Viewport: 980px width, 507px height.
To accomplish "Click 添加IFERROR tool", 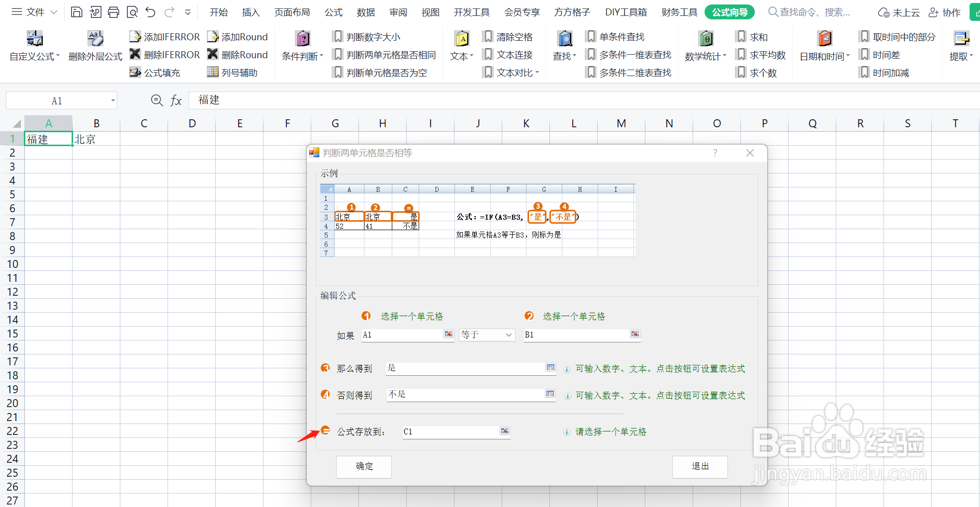I will (165, 37).
